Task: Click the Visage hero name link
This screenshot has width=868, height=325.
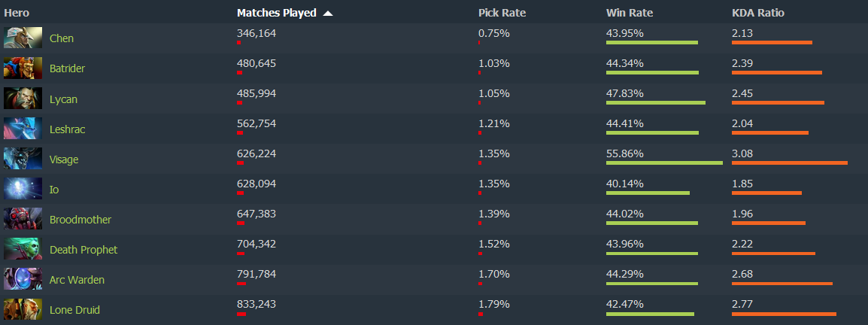Action: click(64, 159)
